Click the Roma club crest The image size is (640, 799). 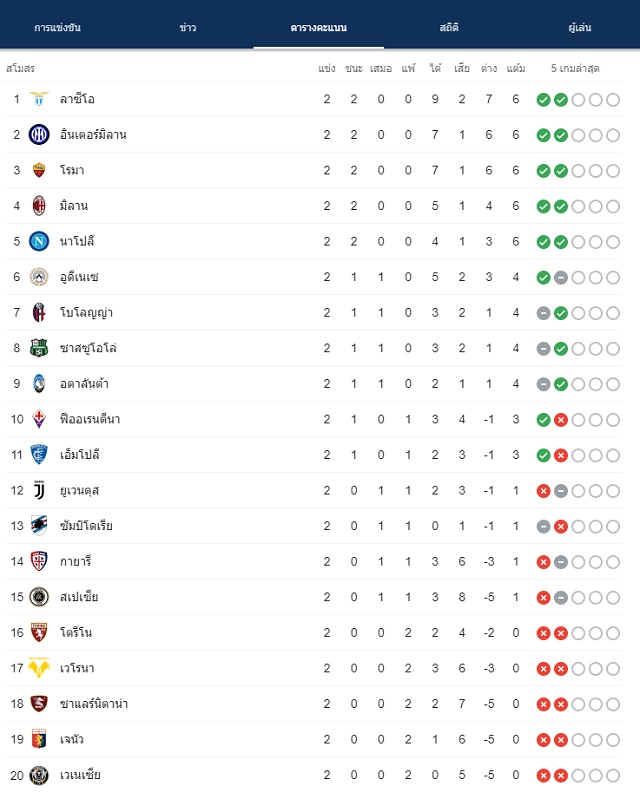39,170
